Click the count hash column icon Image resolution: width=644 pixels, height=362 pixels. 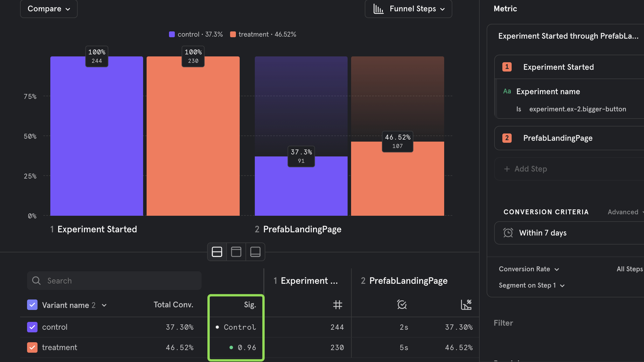337,305
